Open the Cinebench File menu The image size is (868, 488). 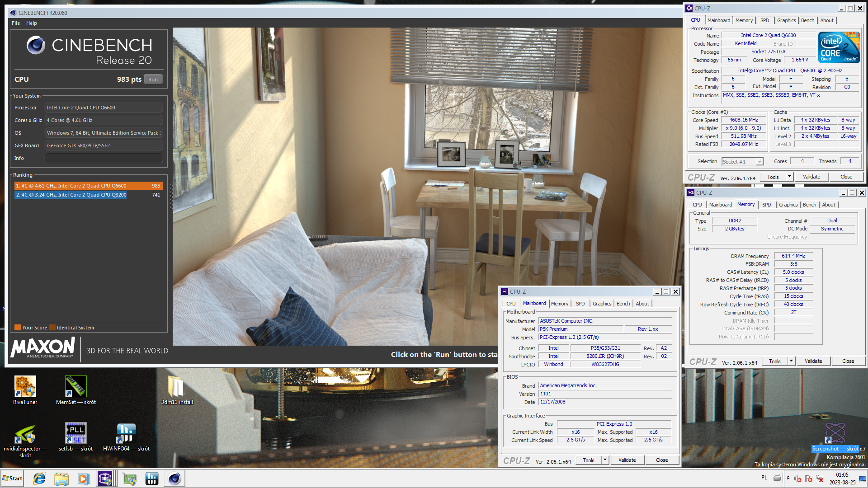[16, 23]
